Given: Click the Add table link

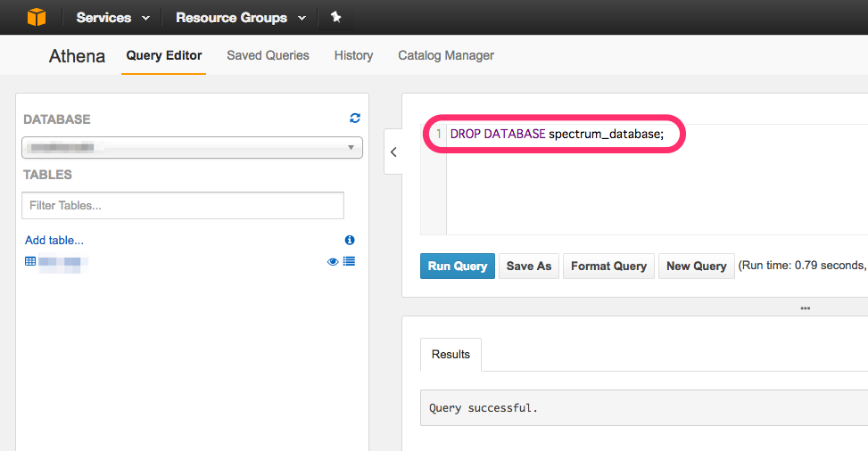Looking at the screenshot, I should coord(54,240).
